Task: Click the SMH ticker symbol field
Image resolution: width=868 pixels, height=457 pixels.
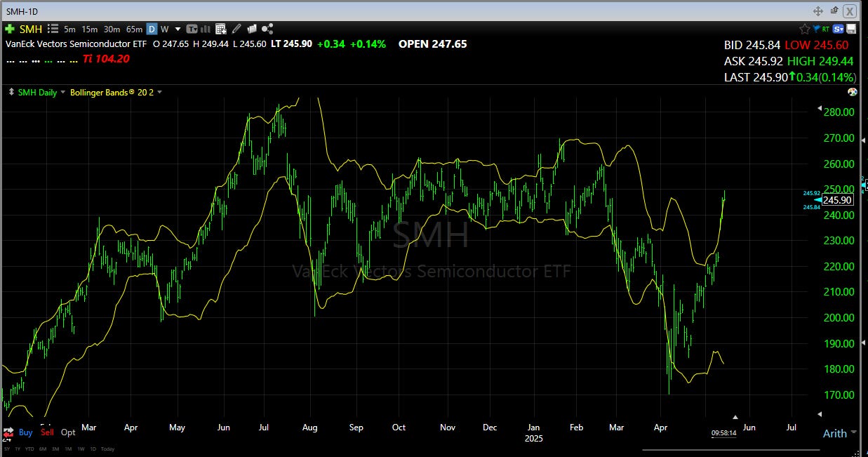Action: (x=31, y=29)
